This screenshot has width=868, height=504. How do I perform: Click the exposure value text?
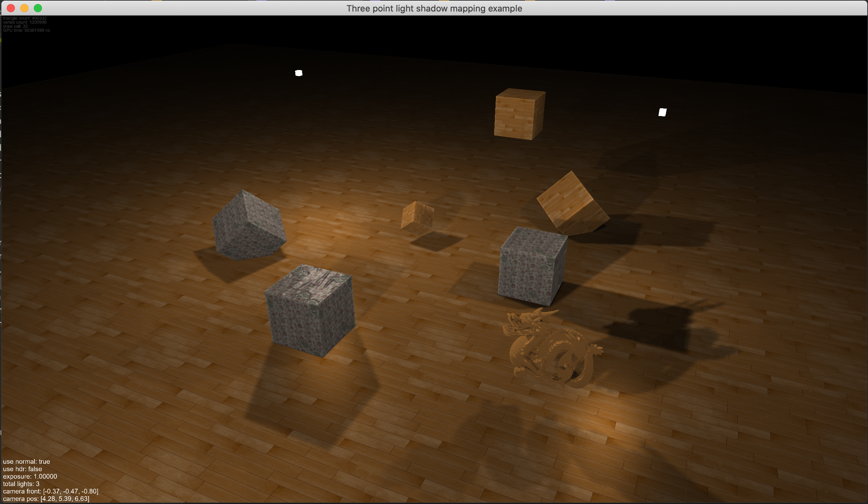tap(30, 477)
